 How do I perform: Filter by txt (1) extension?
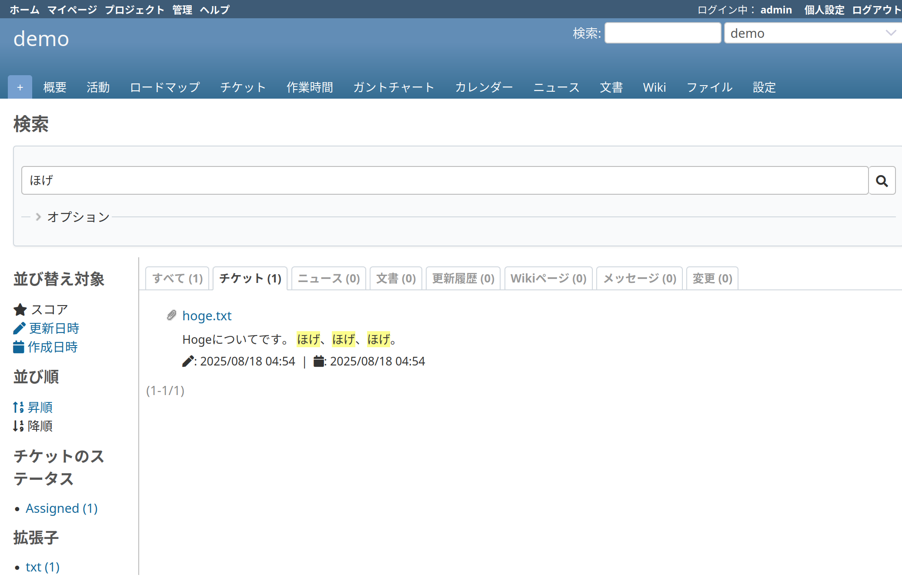coord(42,567)
